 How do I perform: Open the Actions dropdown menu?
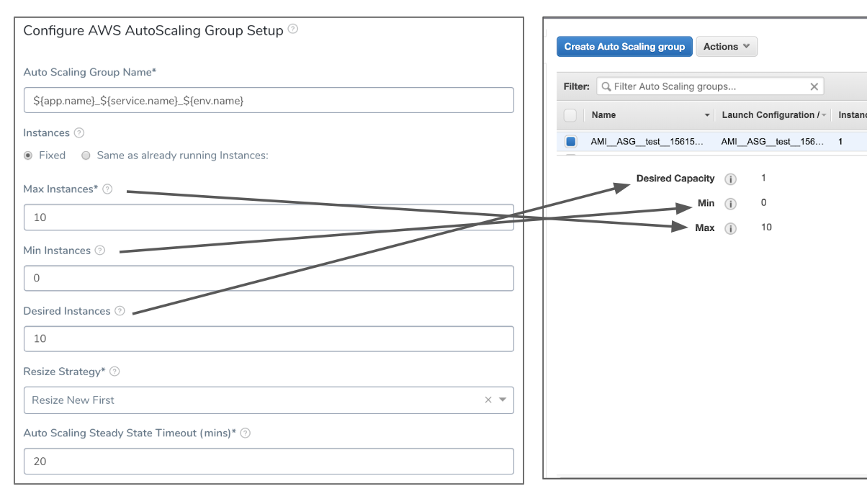727,47
